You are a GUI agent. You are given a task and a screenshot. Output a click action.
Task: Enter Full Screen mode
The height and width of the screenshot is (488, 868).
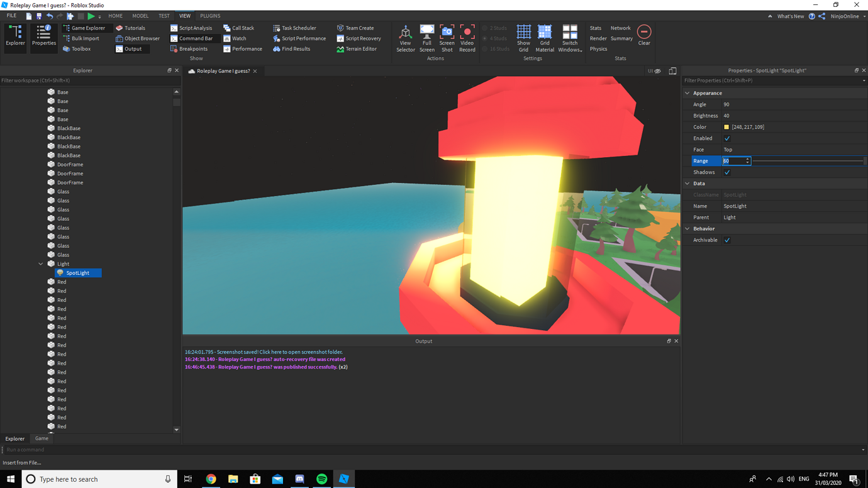click(427, 38)
